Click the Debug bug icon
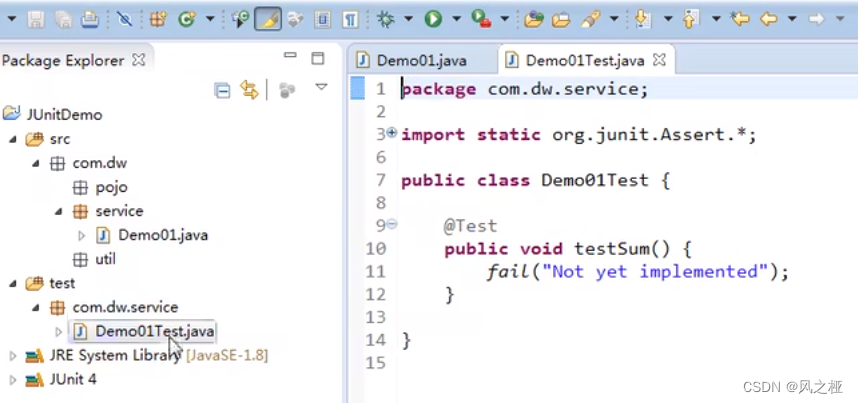858x403 pixels. (386, 20)
